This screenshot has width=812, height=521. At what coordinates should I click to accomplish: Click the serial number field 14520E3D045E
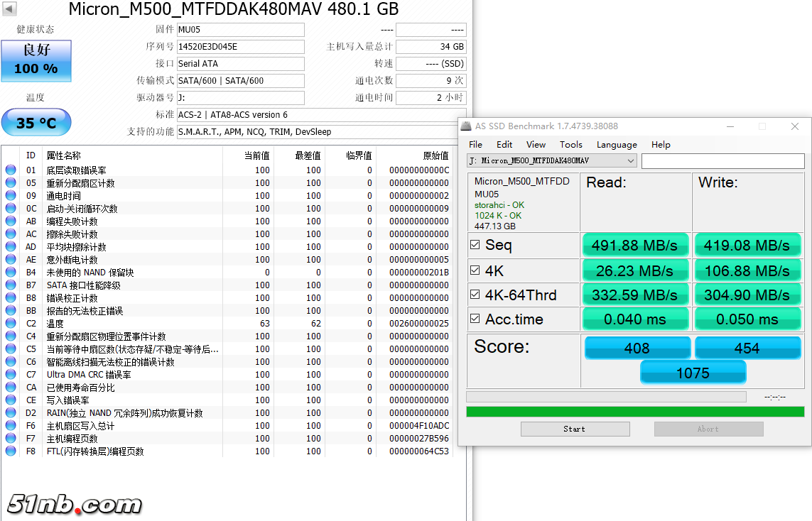click(240, 47)
